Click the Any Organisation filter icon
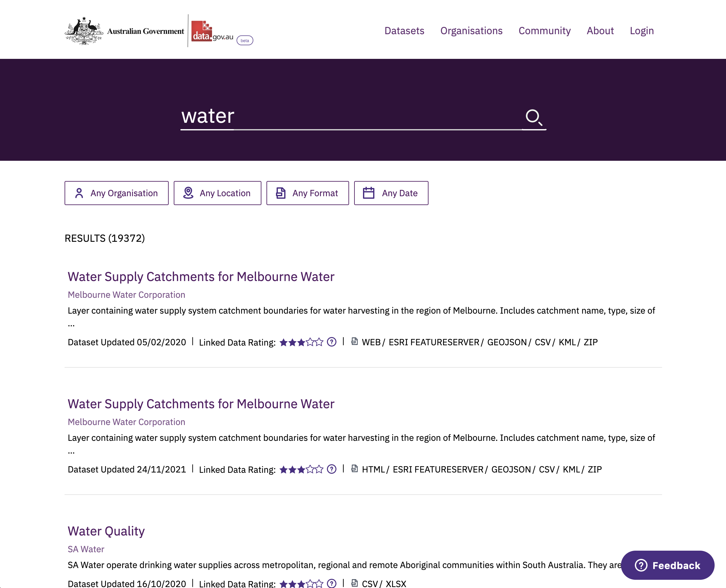The height and width of the screenshot is (588, 726). [78, 193]
